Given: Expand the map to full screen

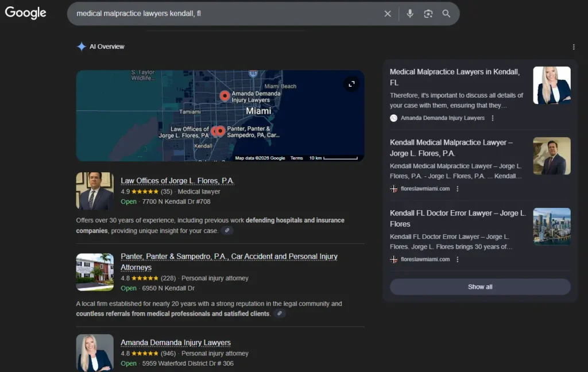Looking at the screenshot, I should click(351, 84).
